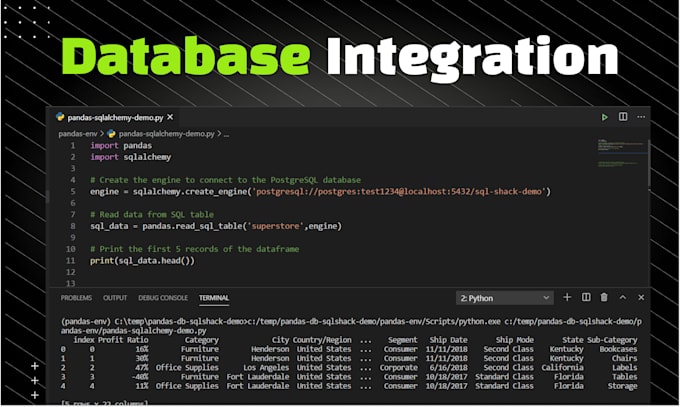This screenshot has height=407, width=680.
Task: Click line number 5 in the gutter
Action: tap(72, 191)
